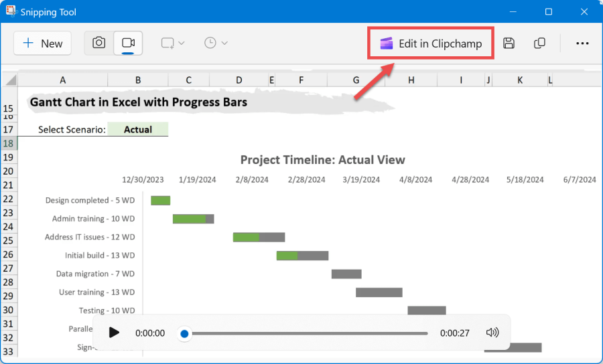Copy the recording to clipboard

coord(539,43)
